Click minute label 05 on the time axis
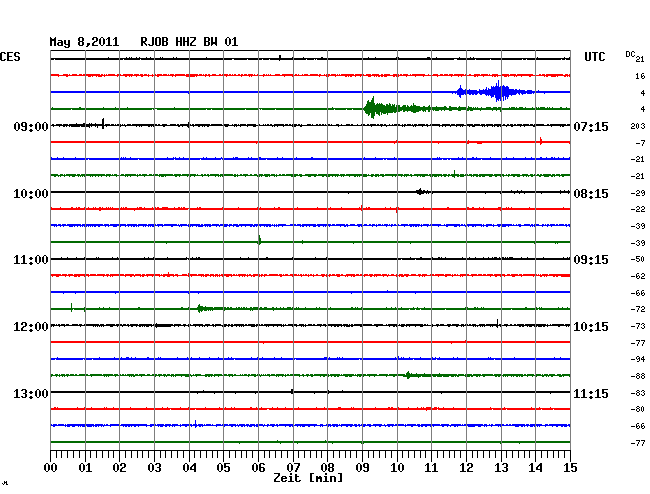650x494 pixels. click(x=223, y=468)
